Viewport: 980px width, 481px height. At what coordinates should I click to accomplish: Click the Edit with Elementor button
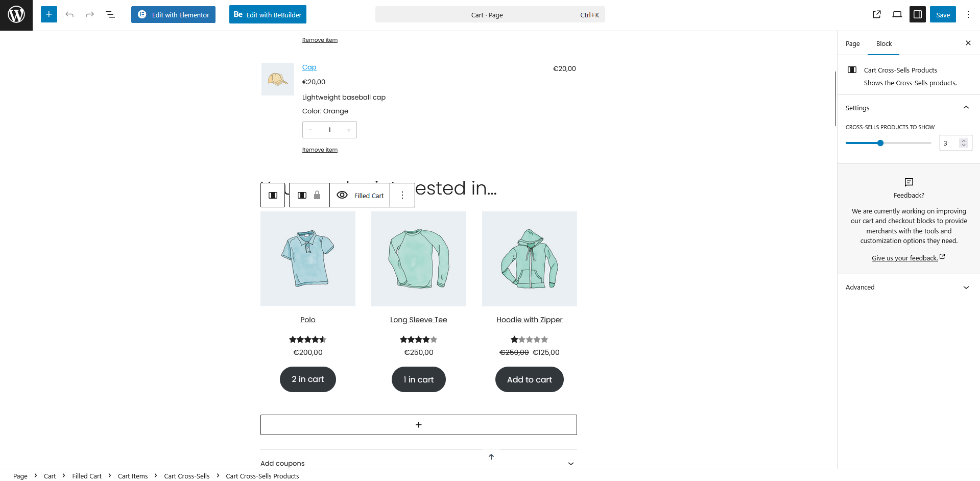(173, 15)
